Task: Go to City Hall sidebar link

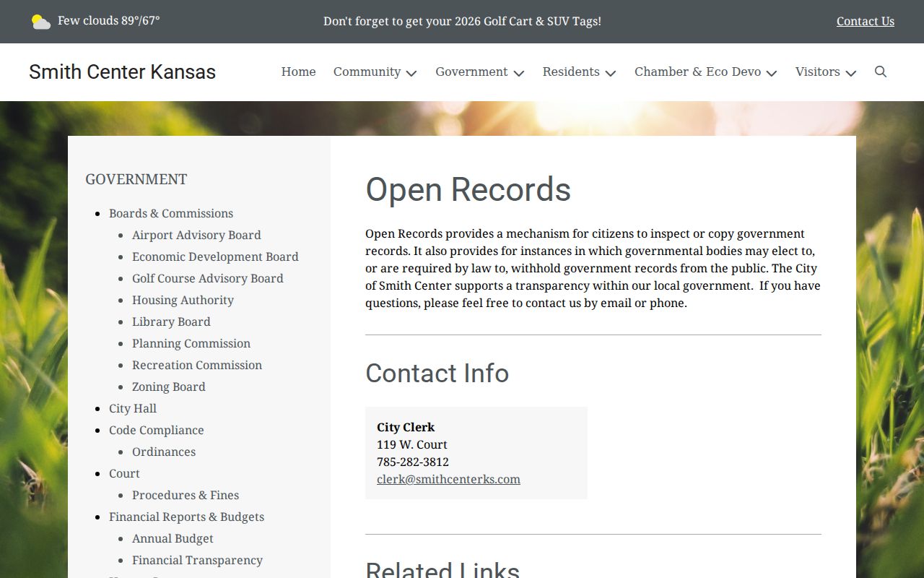Action: pos(133,408)
